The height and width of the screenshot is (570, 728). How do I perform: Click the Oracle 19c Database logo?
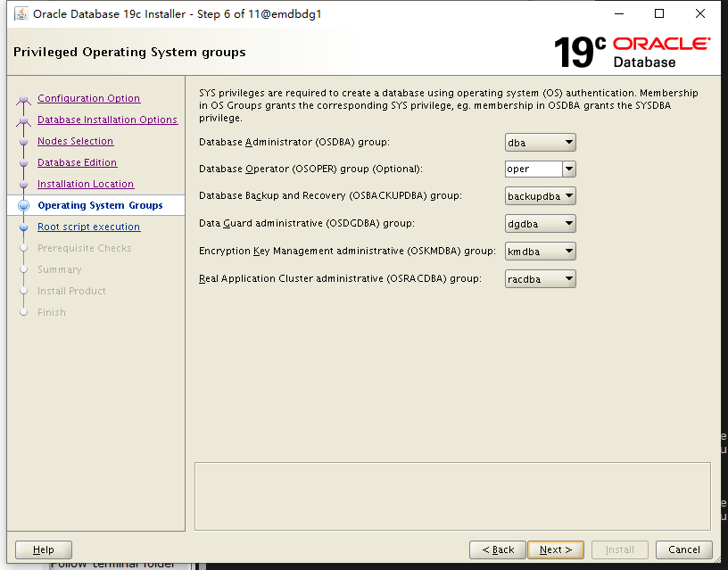point(632,53)
